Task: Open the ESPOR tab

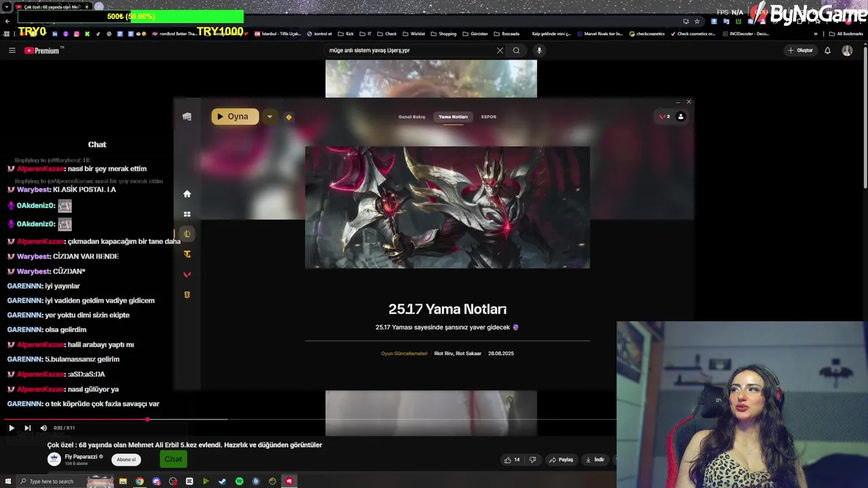Action: click(489, 117)
